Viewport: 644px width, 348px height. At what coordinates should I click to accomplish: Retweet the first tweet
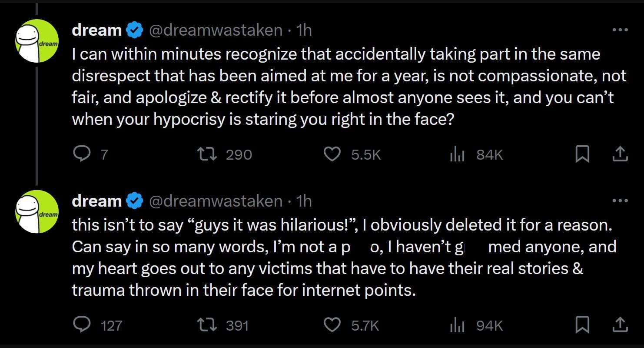209,154
